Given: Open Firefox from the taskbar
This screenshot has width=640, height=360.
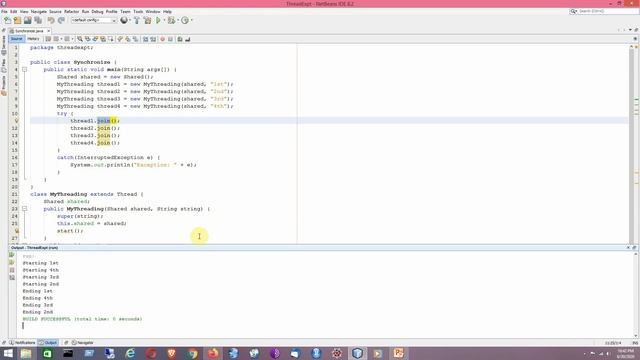Looking at the screenshot, I should (213, 353).
